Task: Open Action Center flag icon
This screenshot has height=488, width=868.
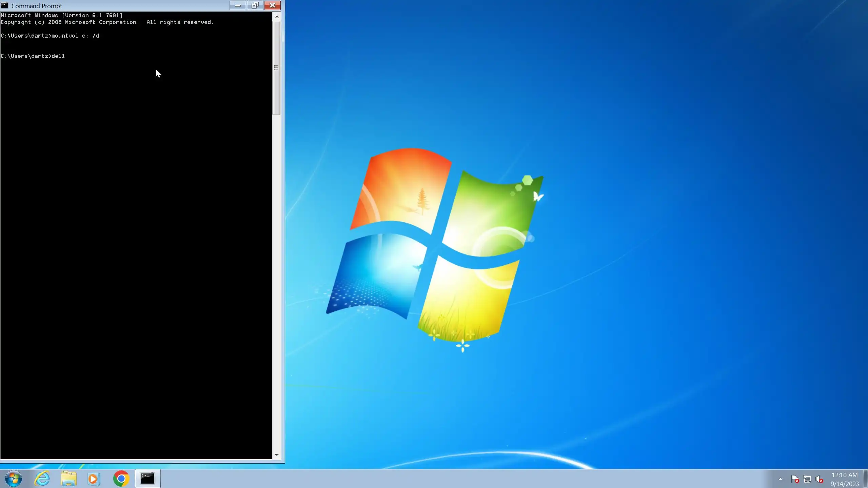Action: [795, 479]
